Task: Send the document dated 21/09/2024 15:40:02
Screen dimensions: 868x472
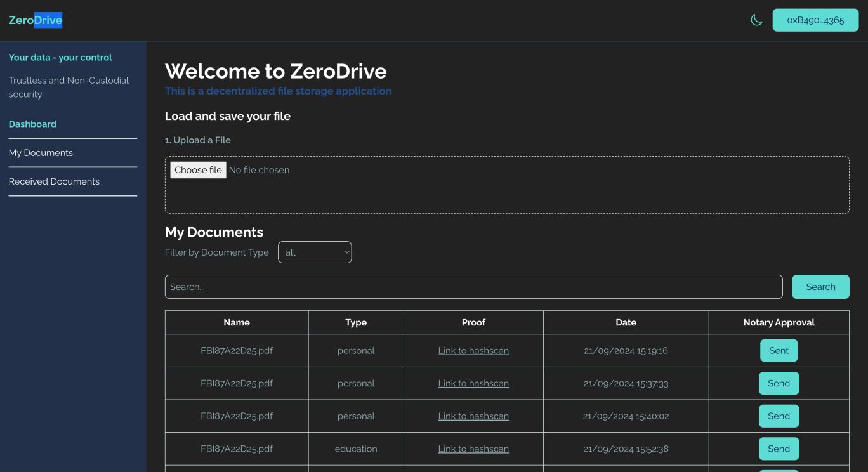Action: pos(779,416)
